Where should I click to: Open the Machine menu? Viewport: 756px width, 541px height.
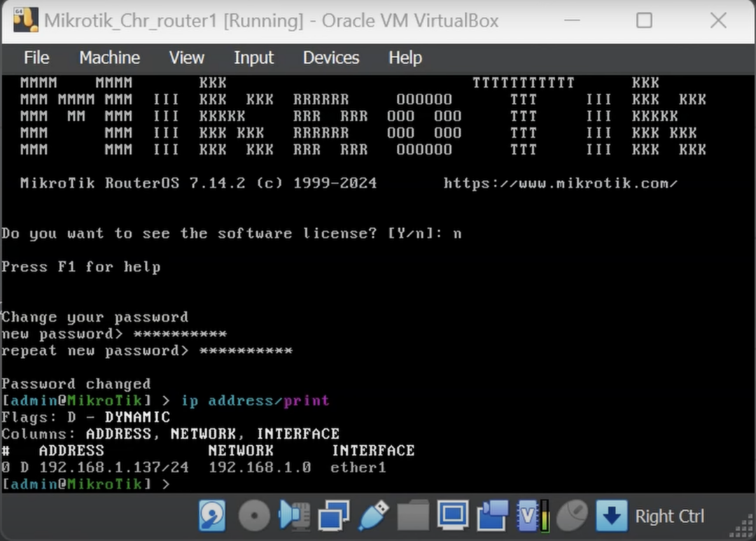[109, 58]
